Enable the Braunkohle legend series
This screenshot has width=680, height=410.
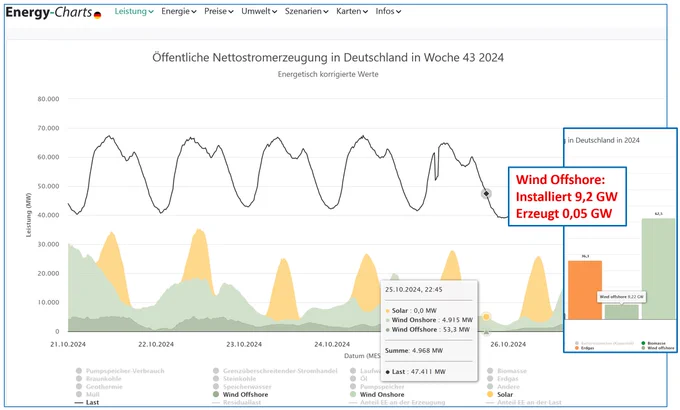click(98, 379)
